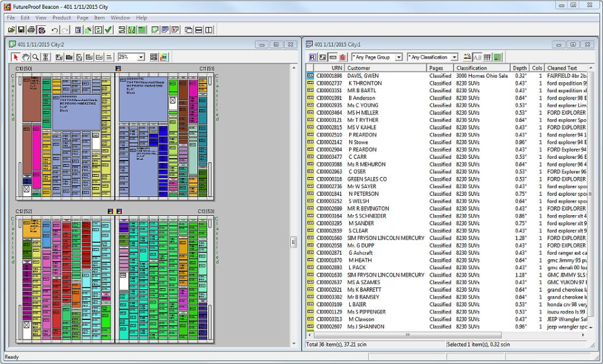The width and height of the screenshot is (603, 364).
Task: Click the Tile windows horizontally icon
Action: 199,29
